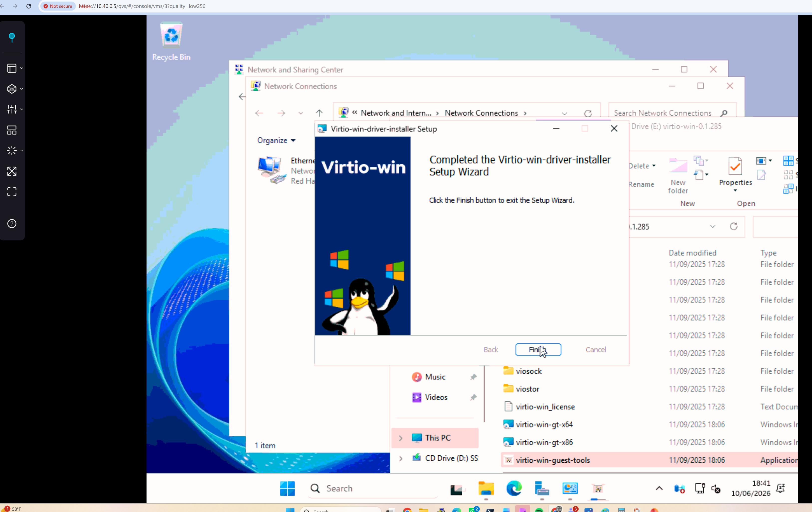Open the Organize dropdown menu
The image size is (812, 512).
(276, 140)
